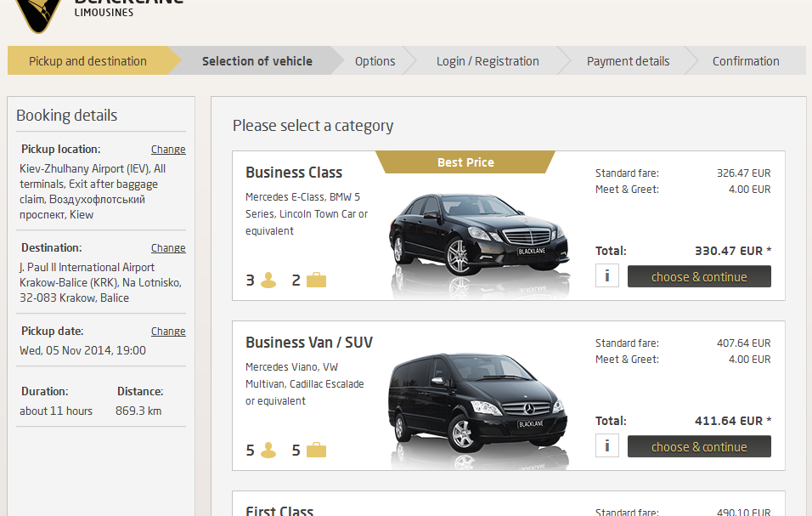Click the Kiev-Zhulhany Airport pickup address
The height and width of the screenshot is (516, 812).
[x=93, y=191]
